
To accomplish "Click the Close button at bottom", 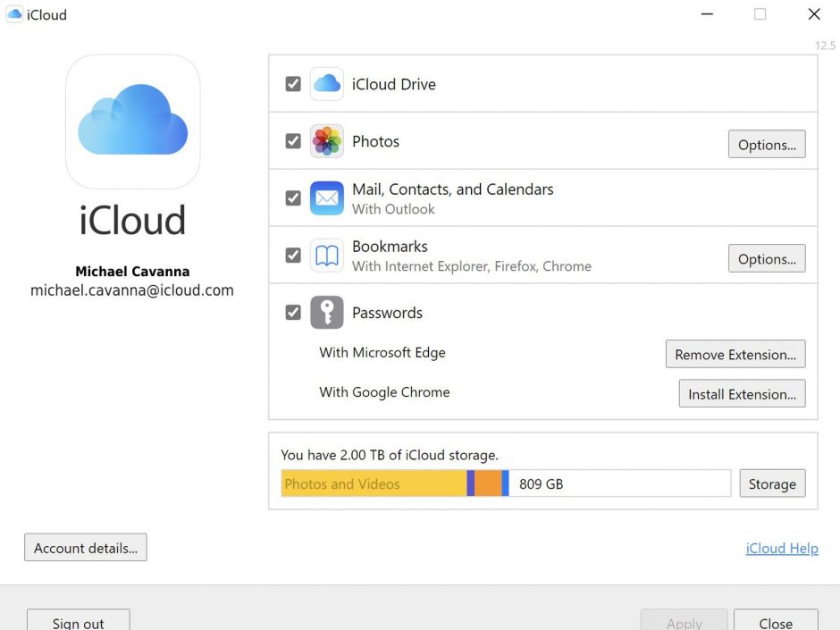I will pos(776,621).
